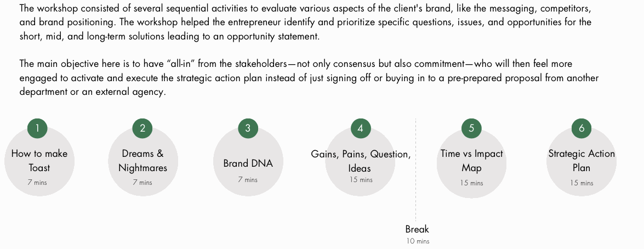Click the Brand DNA activity text
644x249 pixels.
pos(248,163)
